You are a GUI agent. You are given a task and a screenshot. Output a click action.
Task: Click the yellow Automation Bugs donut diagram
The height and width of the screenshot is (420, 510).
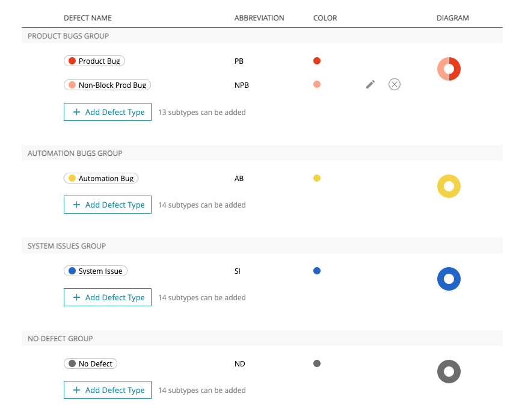click(449, 187)
